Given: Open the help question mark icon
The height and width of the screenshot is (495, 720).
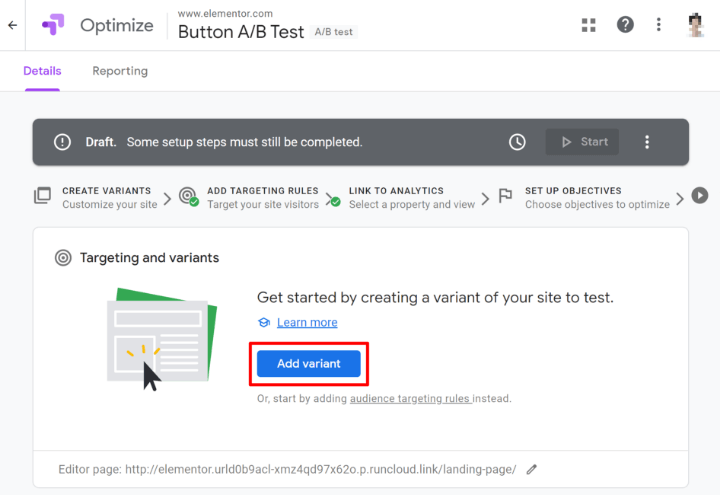Looking at the screenshot, I should (625, 24).
